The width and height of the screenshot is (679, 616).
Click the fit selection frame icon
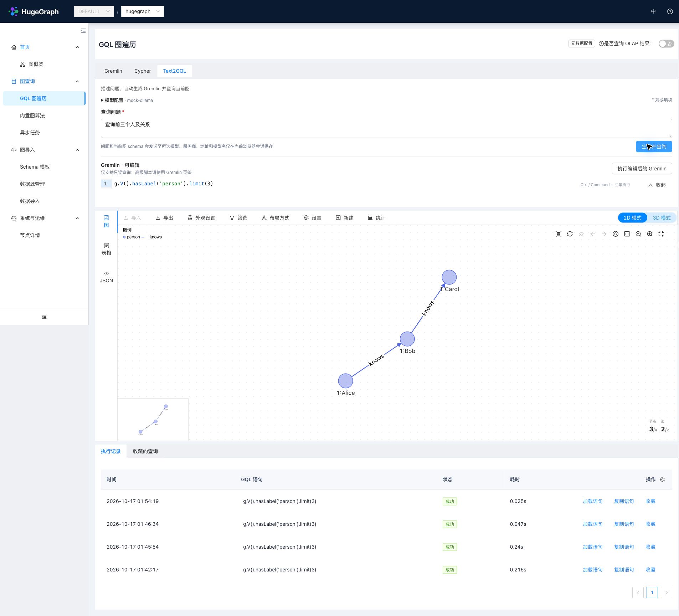(559, 234)
